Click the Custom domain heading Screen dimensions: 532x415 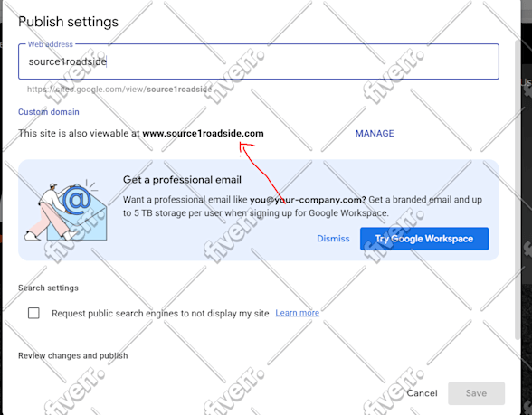click(x=49, y=112)
